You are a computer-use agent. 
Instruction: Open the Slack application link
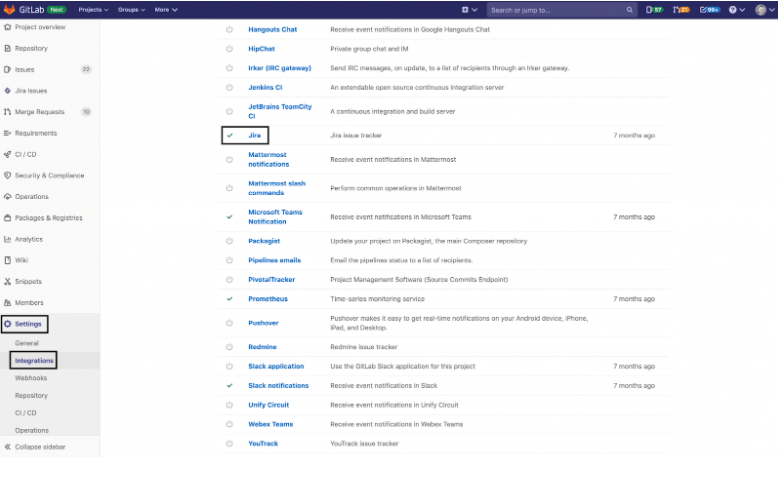[x=276, y=366]
